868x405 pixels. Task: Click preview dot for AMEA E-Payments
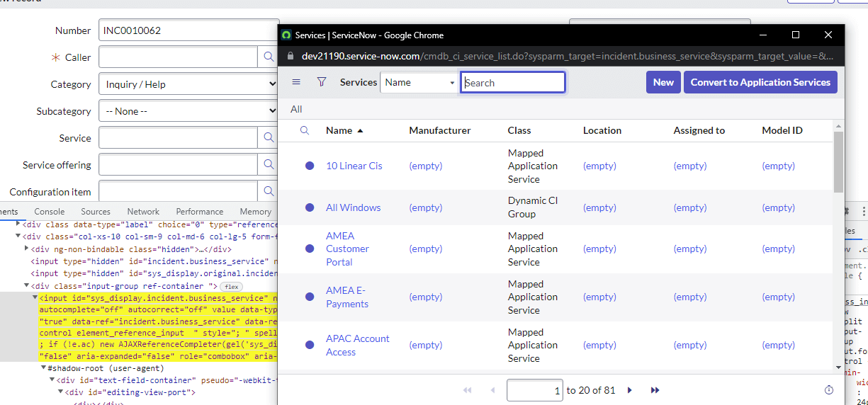[x=310, y=297]
